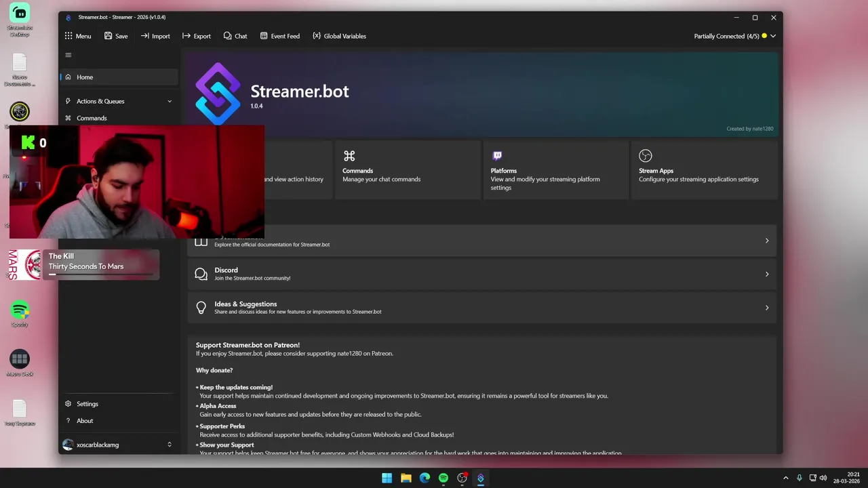Open the About page in sidebar
This screenshot has height=488, width=868.
119,421
